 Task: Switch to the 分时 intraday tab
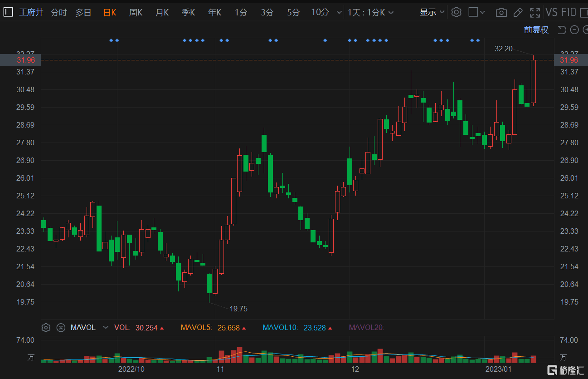point(58,13)
